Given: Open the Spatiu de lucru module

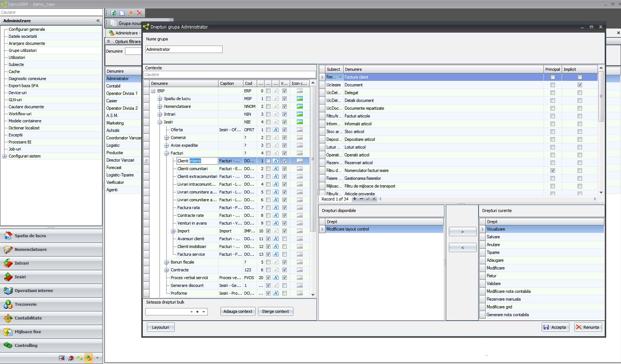Looking at the screenshot, I should point(51,236).
